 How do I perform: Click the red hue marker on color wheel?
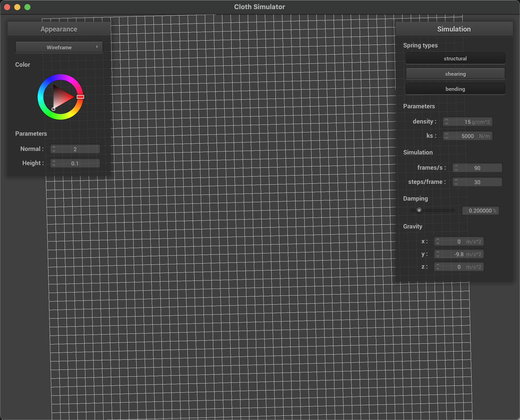(80, 97)
